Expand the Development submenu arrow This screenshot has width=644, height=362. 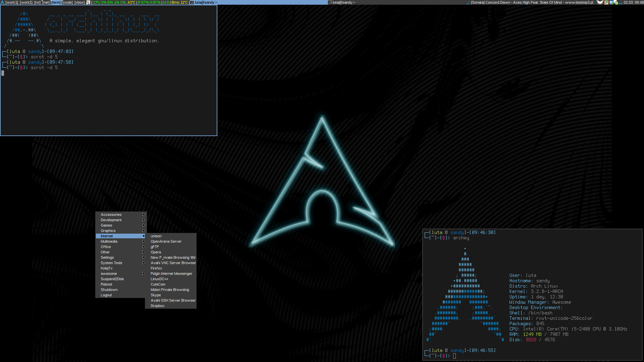coord(144,220)
